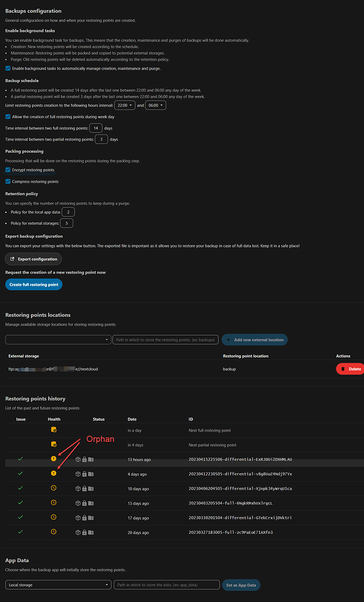This screenshot has height=602, width=364.
Task: Click the orphan warning icon in the 4 days ago row
Action: click(x=54, y=473)
